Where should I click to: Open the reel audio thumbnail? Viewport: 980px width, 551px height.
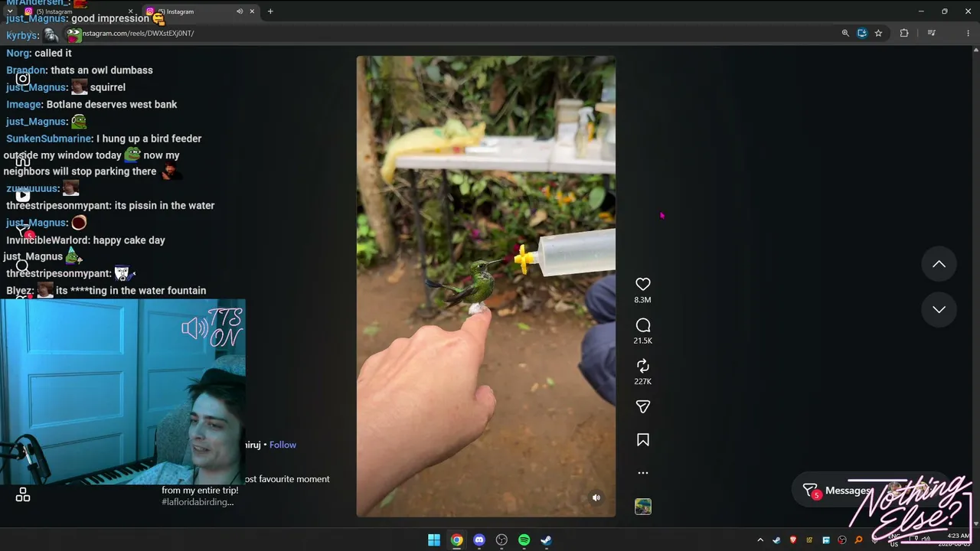coord(643,507)
